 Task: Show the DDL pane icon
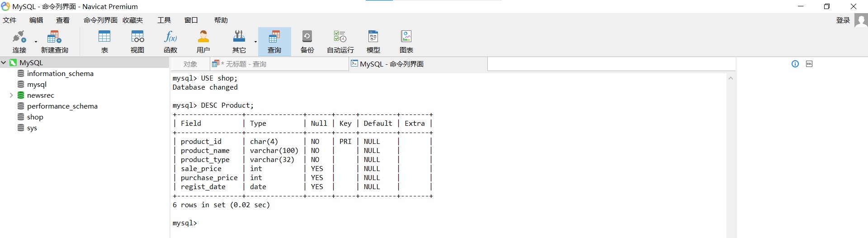[809, 64]
